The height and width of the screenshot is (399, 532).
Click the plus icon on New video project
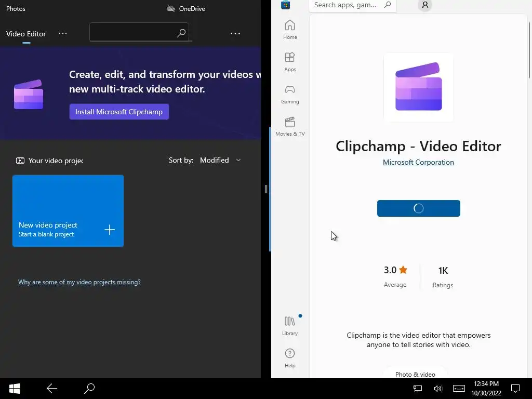pyautogui.click(x=109, y=230)
